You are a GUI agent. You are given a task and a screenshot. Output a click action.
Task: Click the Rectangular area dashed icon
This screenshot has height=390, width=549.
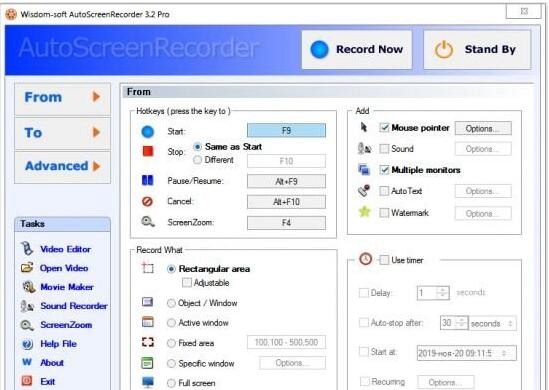[148, 268]
